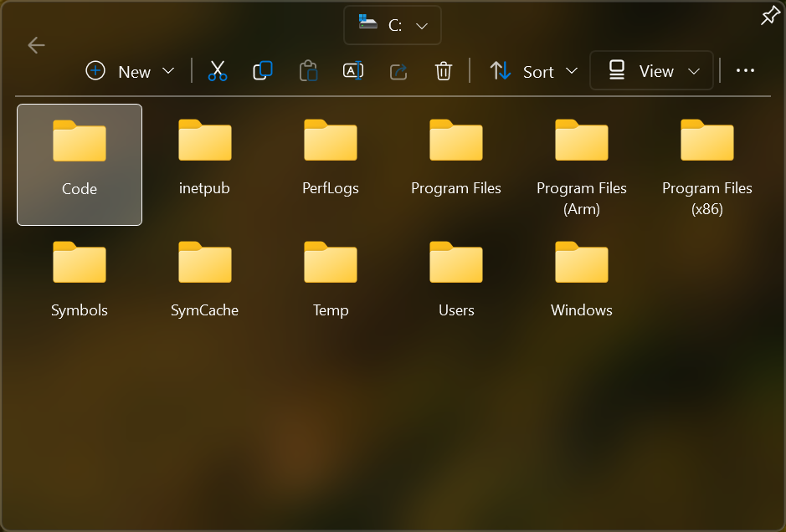Open the View layout dropdown
This screenshot has width=786, height=532.
coord(652,70)
